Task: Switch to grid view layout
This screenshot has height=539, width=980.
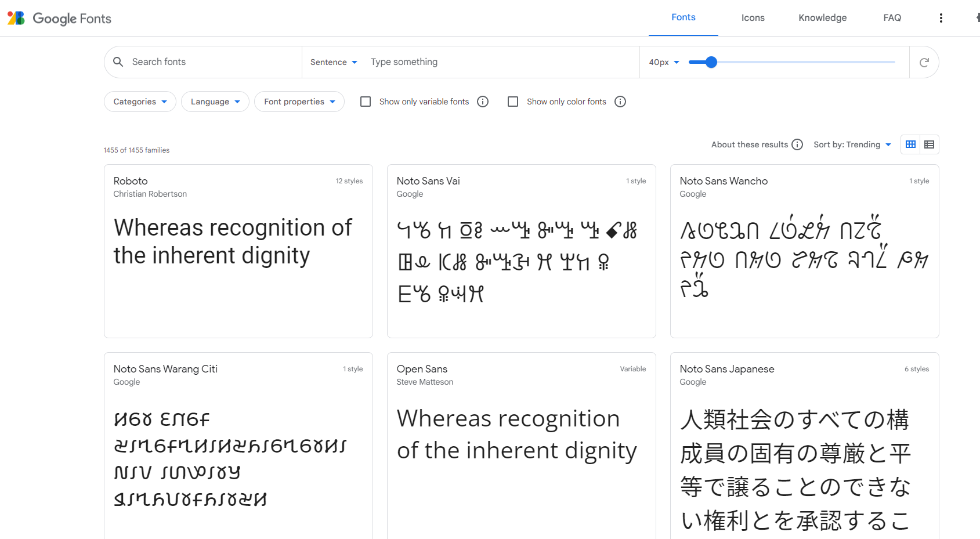Action: pos(910,144)
